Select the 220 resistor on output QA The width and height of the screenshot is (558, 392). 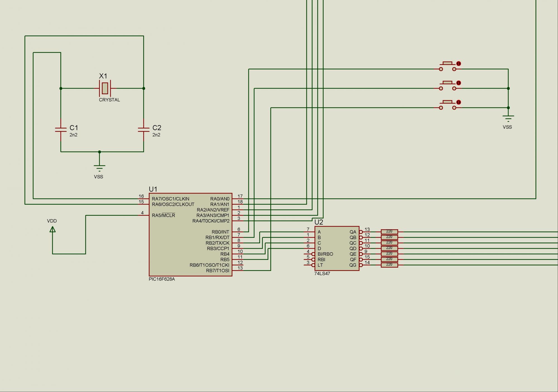[x=389, y=232]
